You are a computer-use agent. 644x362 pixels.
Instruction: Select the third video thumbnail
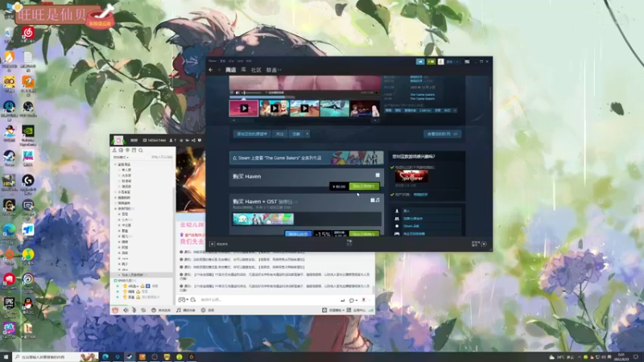click(x=304, y=109)
